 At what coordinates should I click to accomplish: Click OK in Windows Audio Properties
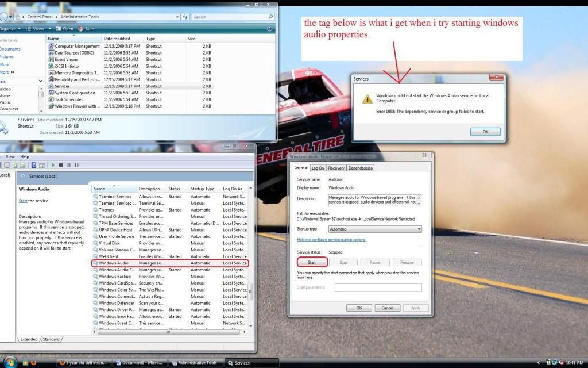click(359, 308)
